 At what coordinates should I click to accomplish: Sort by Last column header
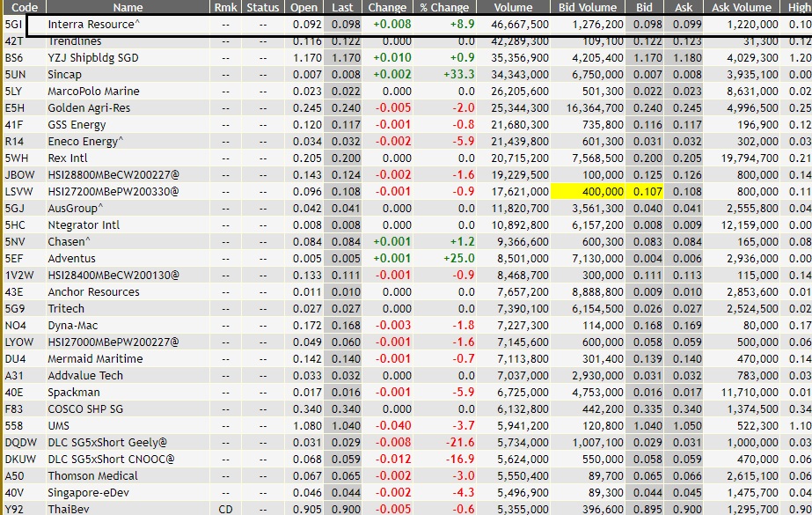pyautogui.click(x=342, y=7)
